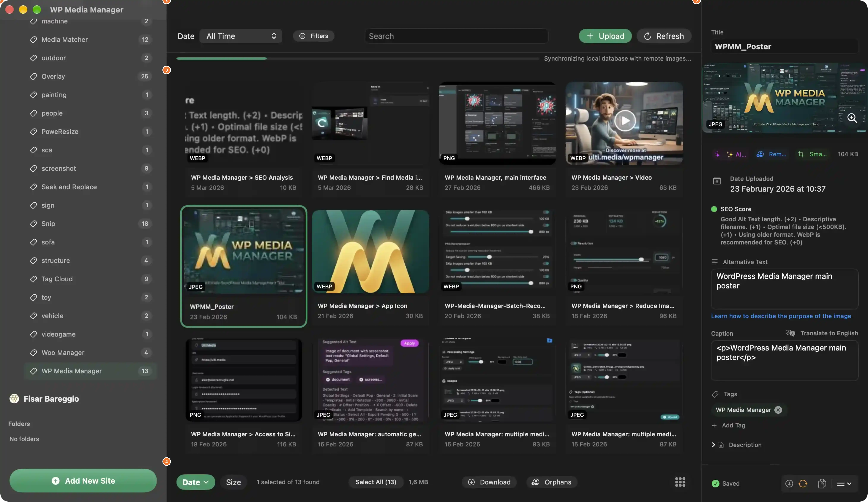The width and height of the screenshot is (868, 502).
Task: Click the Orphans button
Action: tap(552, 482)
